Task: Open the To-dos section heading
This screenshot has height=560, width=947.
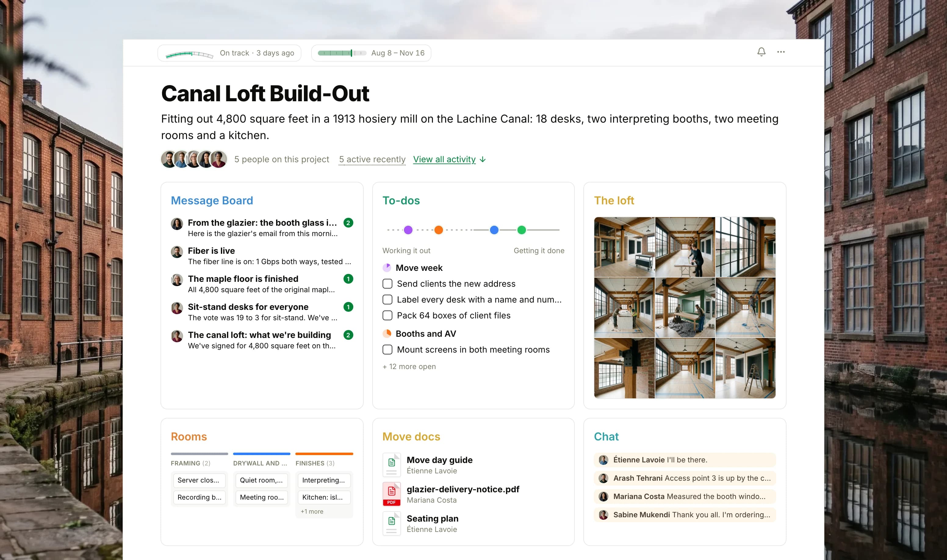Action: (401, 200)
